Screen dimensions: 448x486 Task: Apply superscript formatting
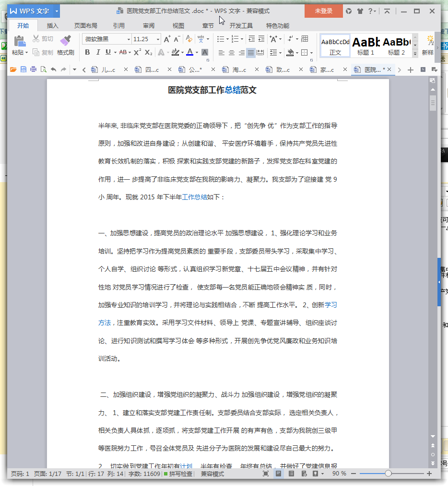click(137, 52)
